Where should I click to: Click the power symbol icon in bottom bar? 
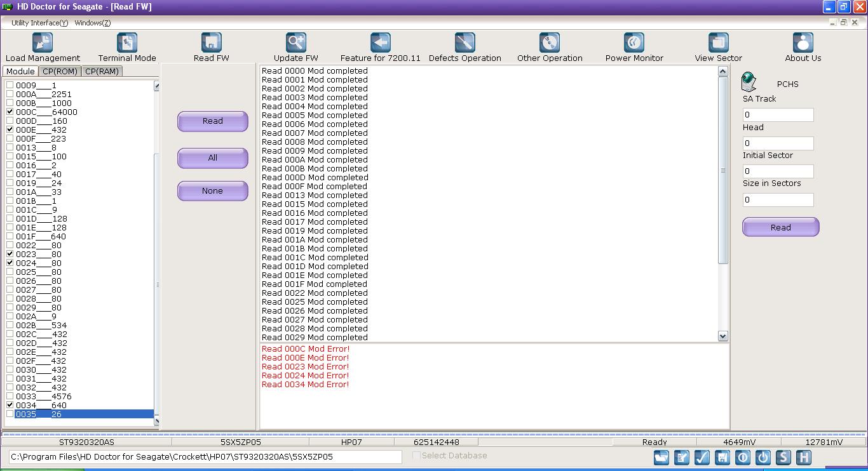pyautogui.click(x=763, y=457)
